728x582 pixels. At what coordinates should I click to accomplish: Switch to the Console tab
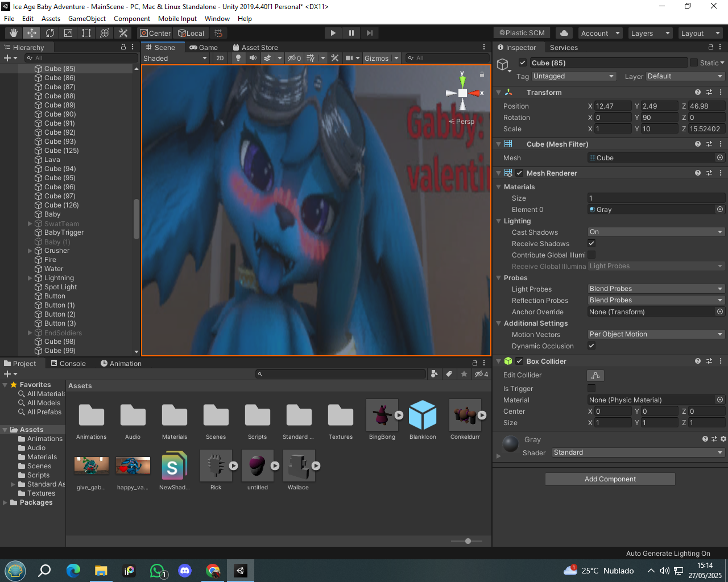pyautogui.click(x=68, y=364)
